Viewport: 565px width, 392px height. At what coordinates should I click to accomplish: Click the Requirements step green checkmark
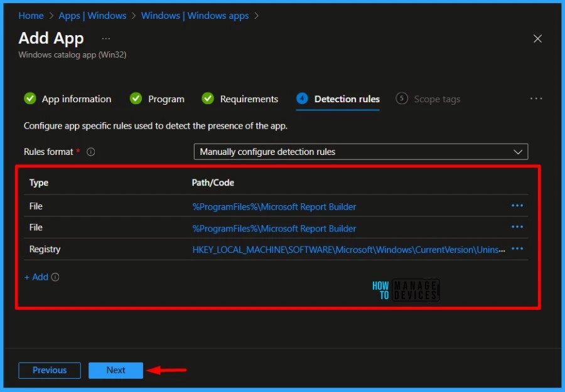[x=208, y=98]
